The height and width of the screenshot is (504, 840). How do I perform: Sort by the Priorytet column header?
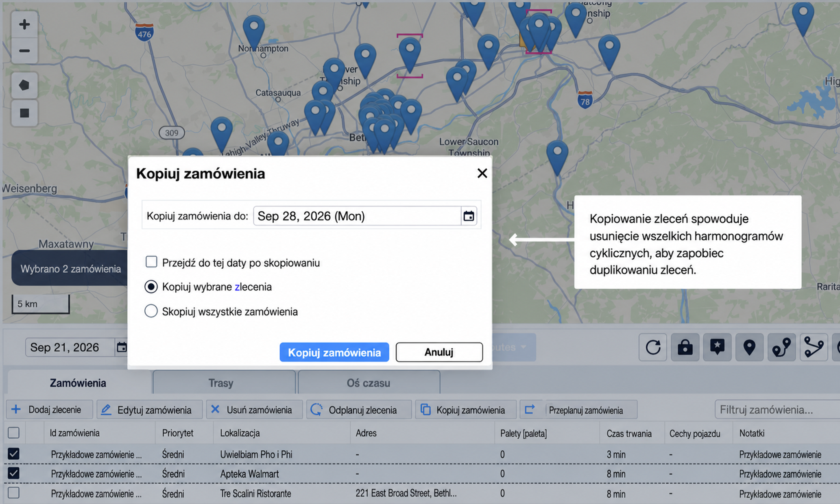coord(178,433)
